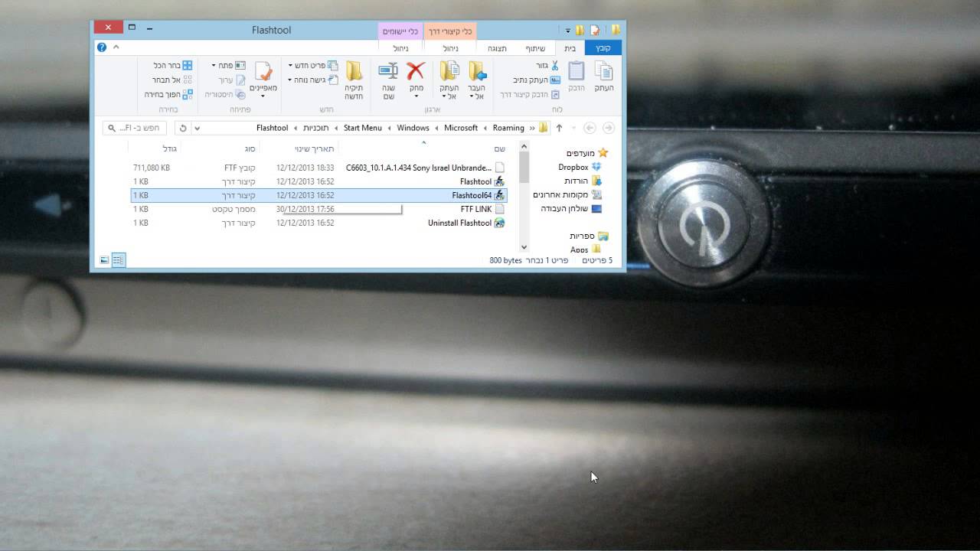Sort by Date modified (תאריך שינוי) column header
The image size is (980, 551).
pyautogui.click(x=299, y=148)
